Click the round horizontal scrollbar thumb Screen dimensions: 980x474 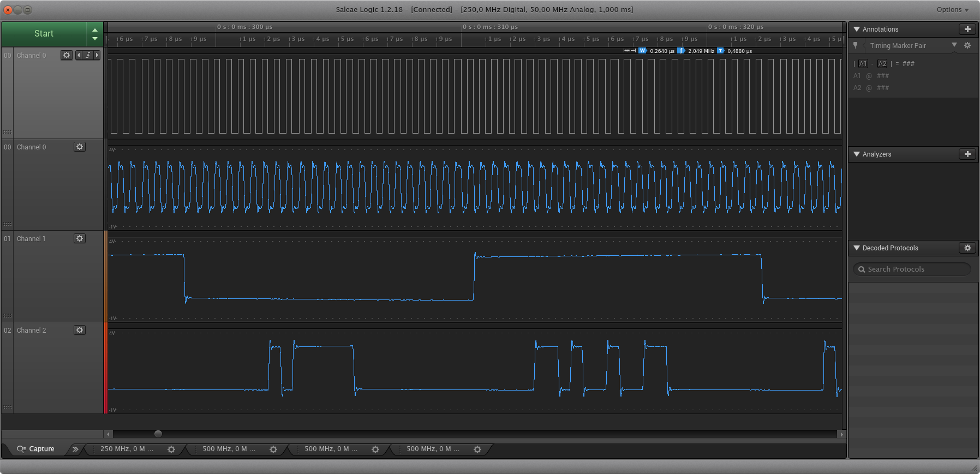coord(158,434)
